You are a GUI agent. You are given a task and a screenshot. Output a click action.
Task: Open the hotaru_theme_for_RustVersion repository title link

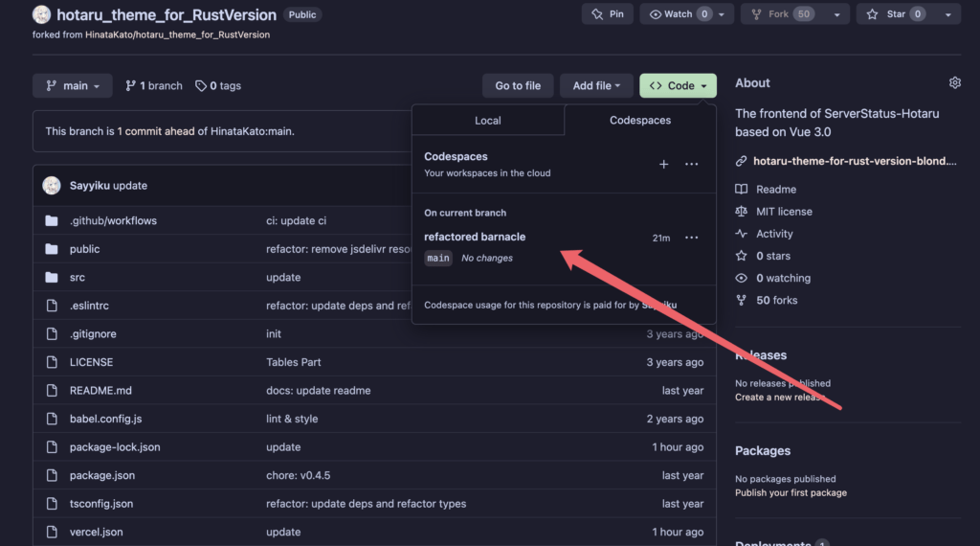(167, 14)
